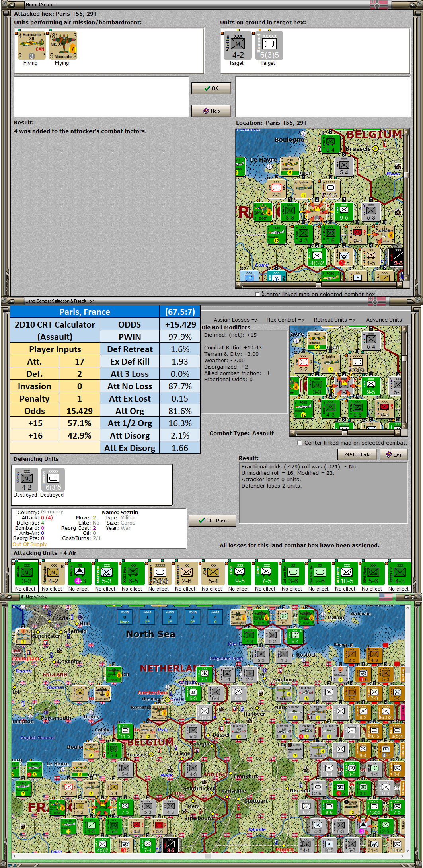Viewport: 423px width, 868px height.
Task: Click the Def Retreat 1.6% cell
Action: click(x=180, y=349)
